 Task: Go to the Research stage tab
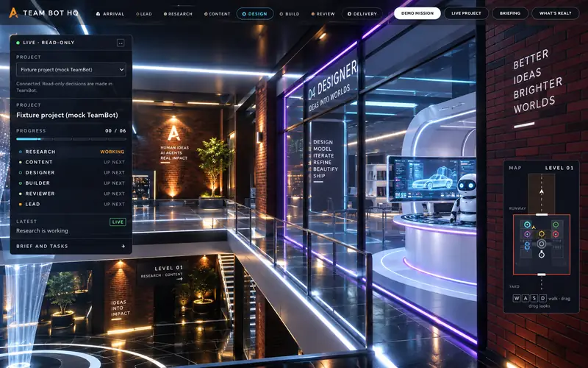(178, 14)
